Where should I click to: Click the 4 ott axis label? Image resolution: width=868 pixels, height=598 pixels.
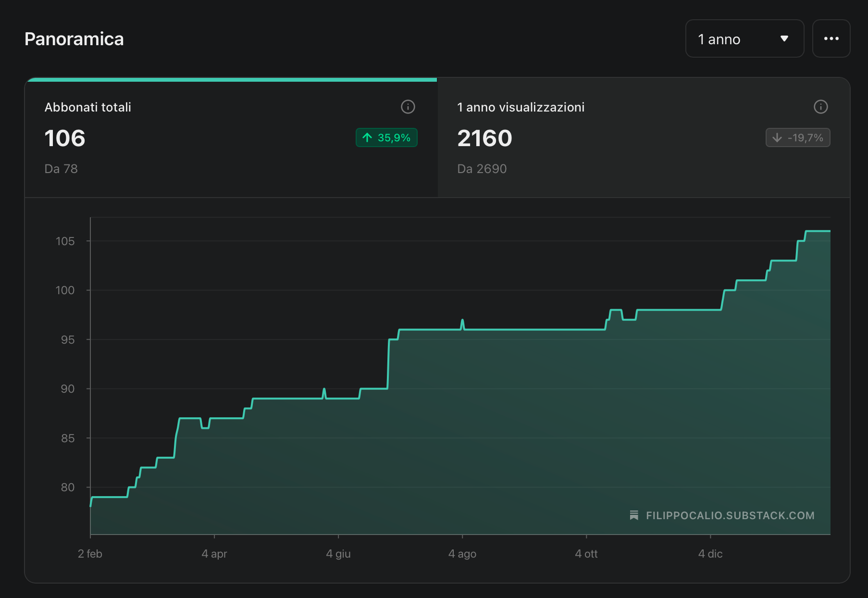[x=586, y=554]
